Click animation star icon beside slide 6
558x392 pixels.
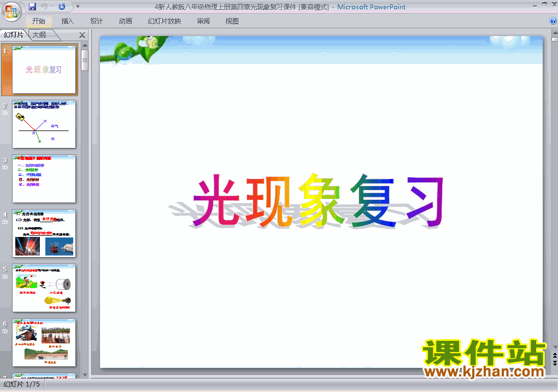(x=5, y=331)
